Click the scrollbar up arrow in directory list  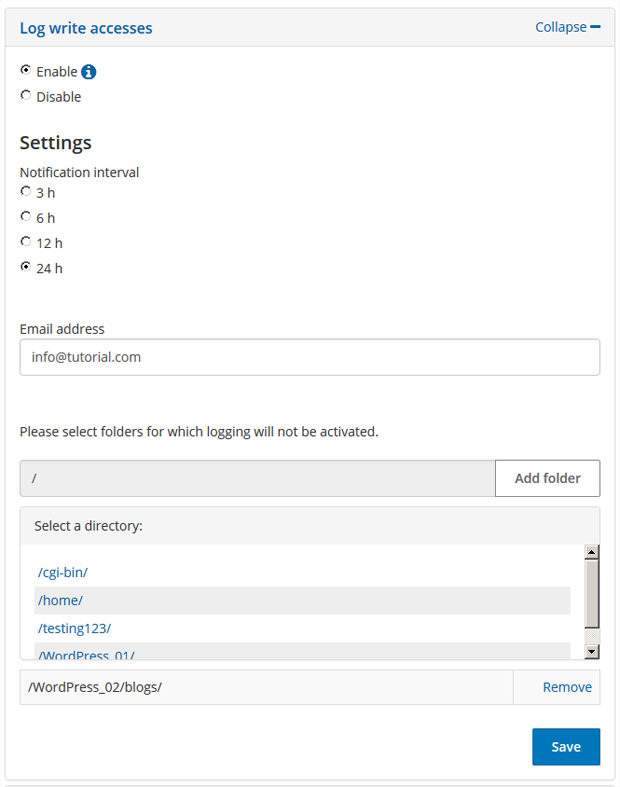(591, 552)
